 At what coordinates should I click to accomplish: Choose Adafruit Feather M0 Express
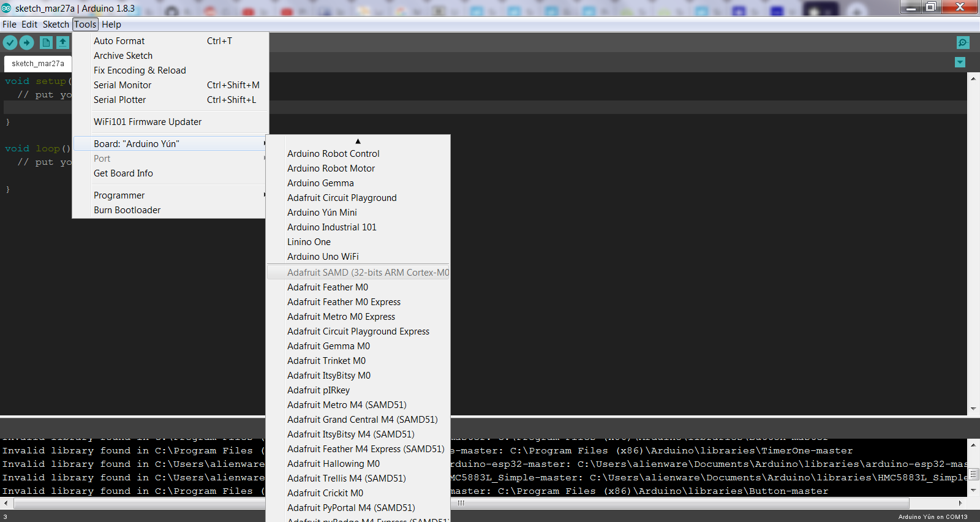tap(358, 302)
